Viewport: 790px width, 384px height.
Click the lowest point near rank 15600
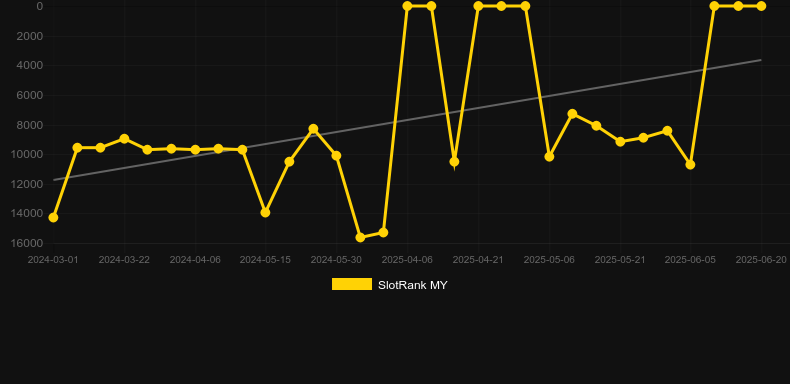(360, 237)
